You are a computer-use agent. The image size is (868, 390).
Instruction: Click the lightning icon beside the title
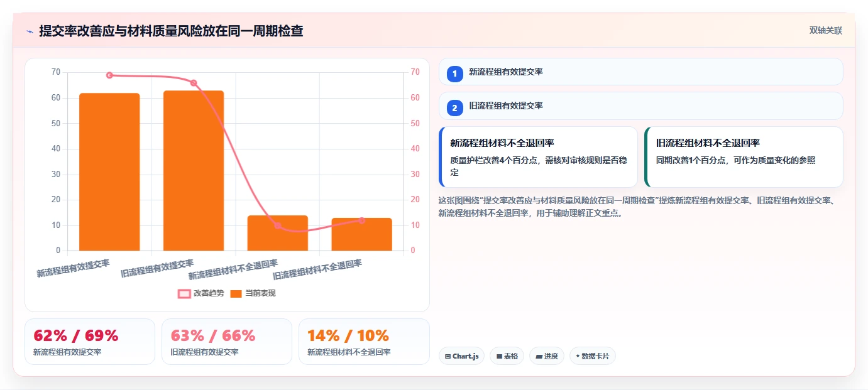click(x=30, y=31)
